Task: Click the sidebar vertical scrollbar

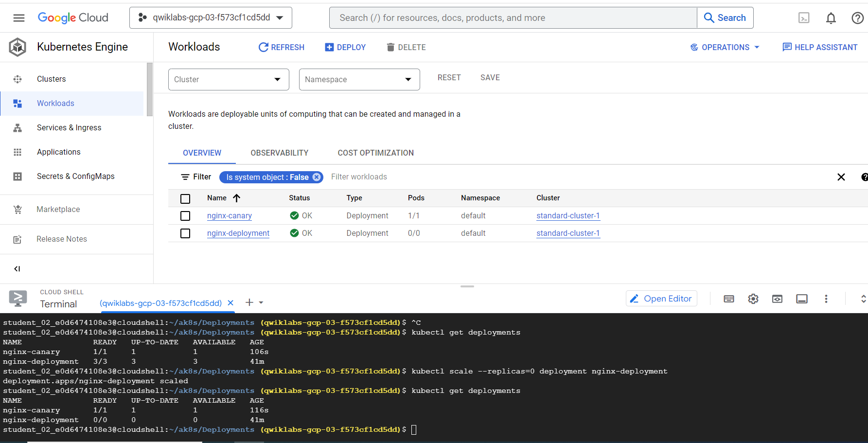Action: pyautogui.click(x=150, y=89)
